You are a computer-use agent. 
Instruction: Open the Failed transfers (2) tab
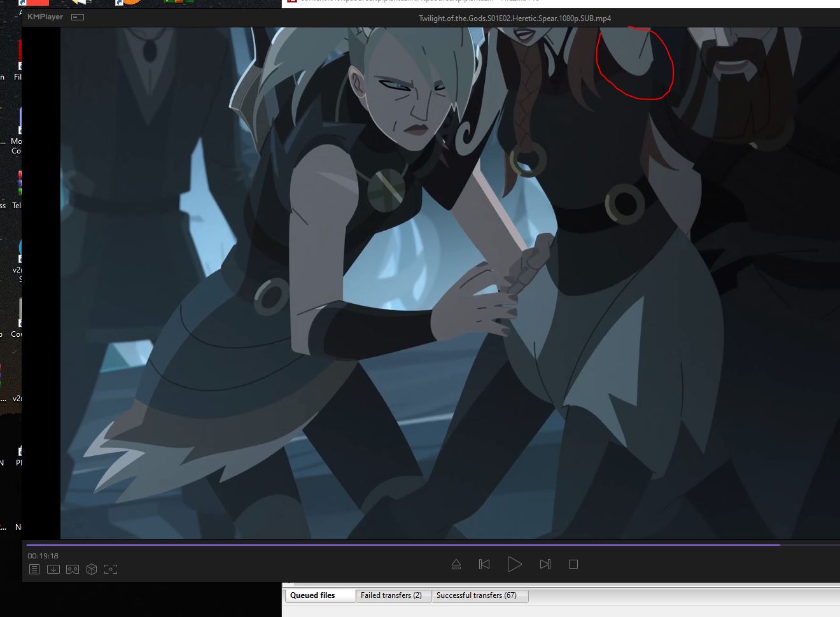click(x=391, y=595)
